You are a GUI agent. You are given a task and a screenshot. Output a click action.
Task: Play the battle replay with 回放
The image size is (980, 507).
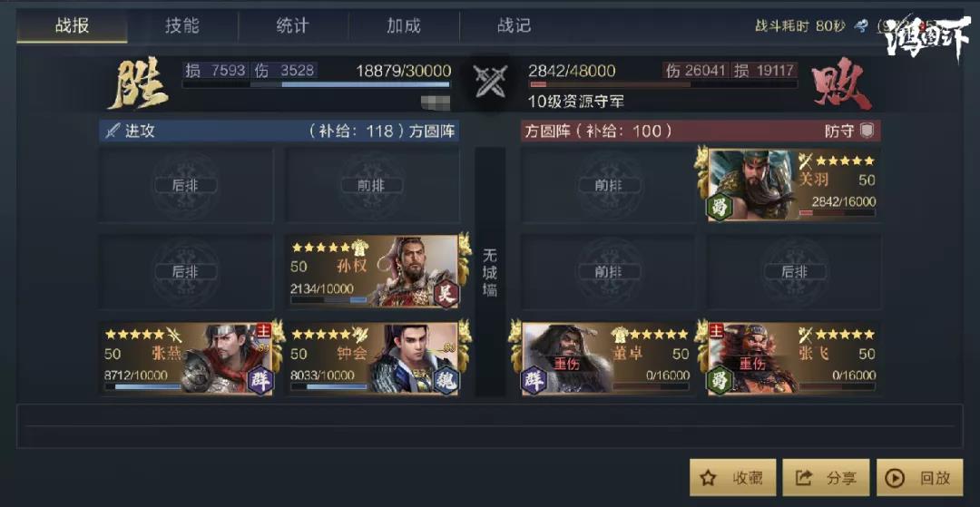pos(918,478)
